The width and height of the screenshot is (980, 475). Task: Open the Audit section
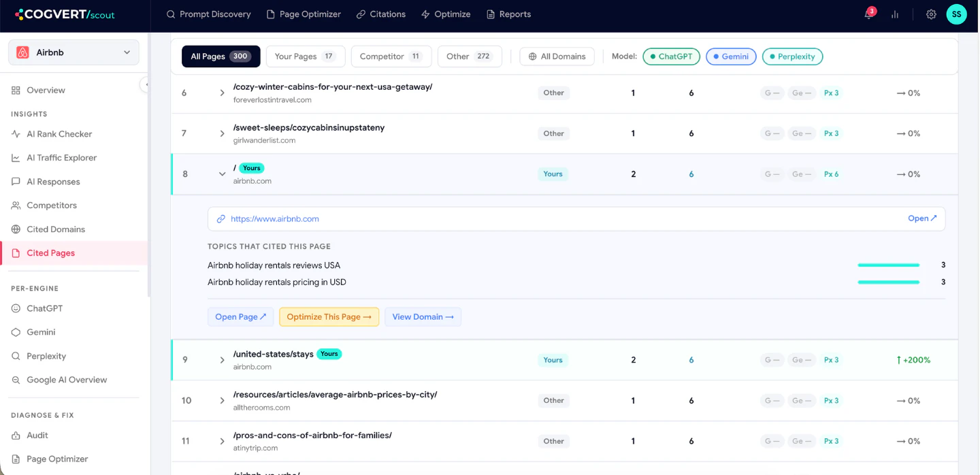[x=37, y=436]
